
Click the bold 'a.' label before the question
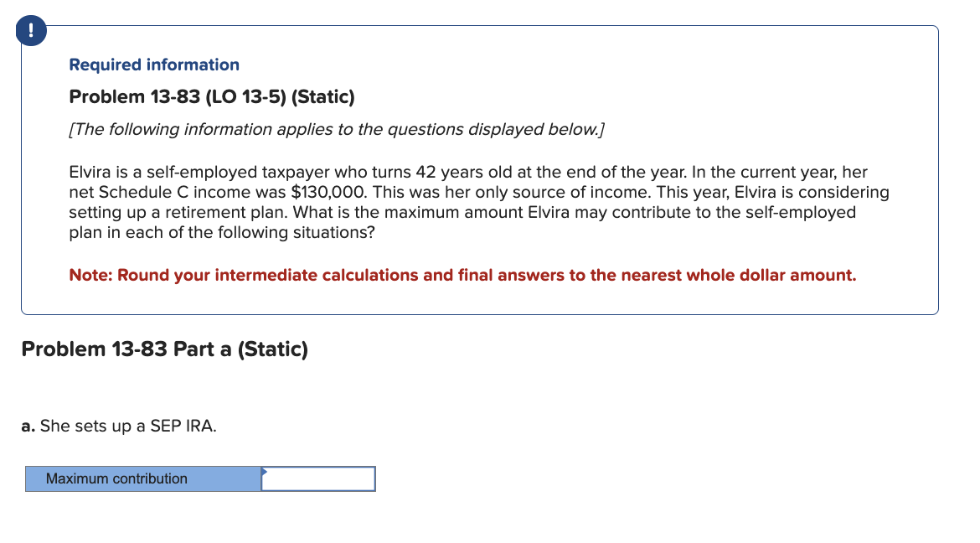coord(28,426)
